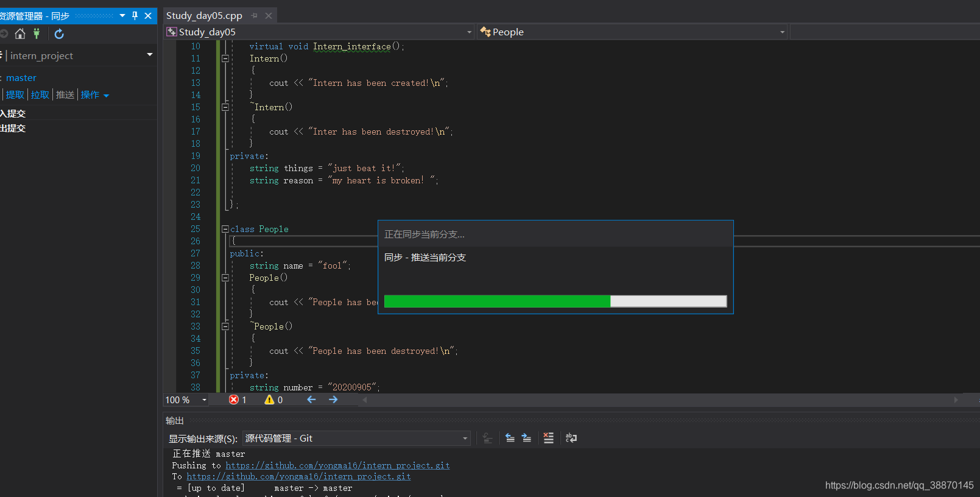Image resolution: width=980 pixels, height=497 pixels.
Task: Click the red error count indicator
Action: coord(238,400)
